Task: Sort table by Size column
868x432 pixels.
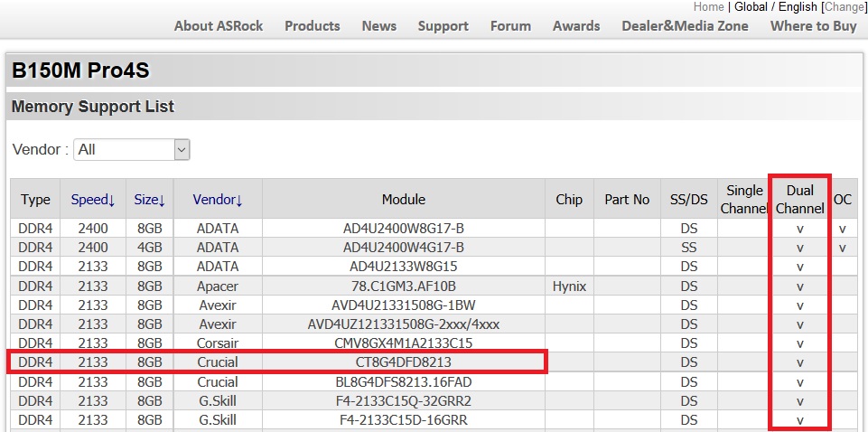Action: [149, 200]
